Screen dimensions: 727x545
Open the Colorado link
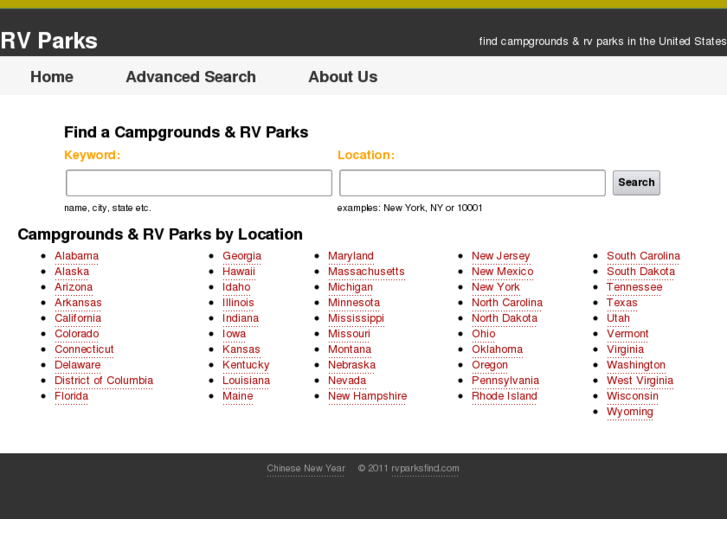click(77, 334)
